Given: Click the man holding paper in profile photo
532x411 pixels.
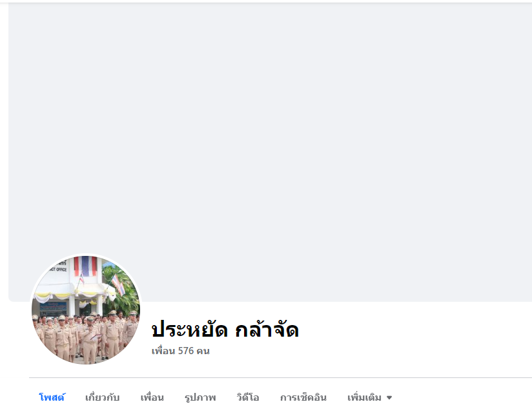Looking at the screenshot, I should (x=90, y=340).
